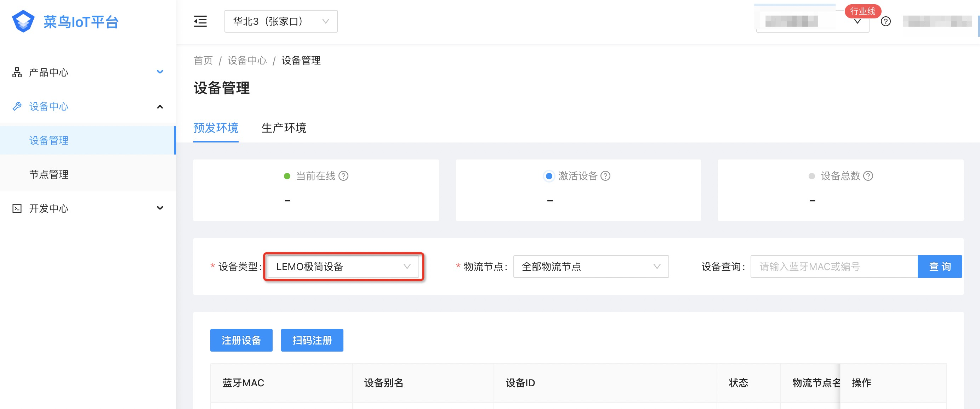Switch to the 生产环境 tab

284,128
